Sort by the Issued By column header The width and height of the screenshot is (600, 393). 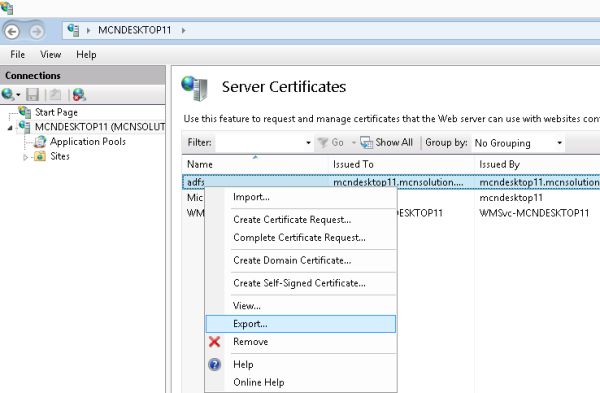[538, 164]
